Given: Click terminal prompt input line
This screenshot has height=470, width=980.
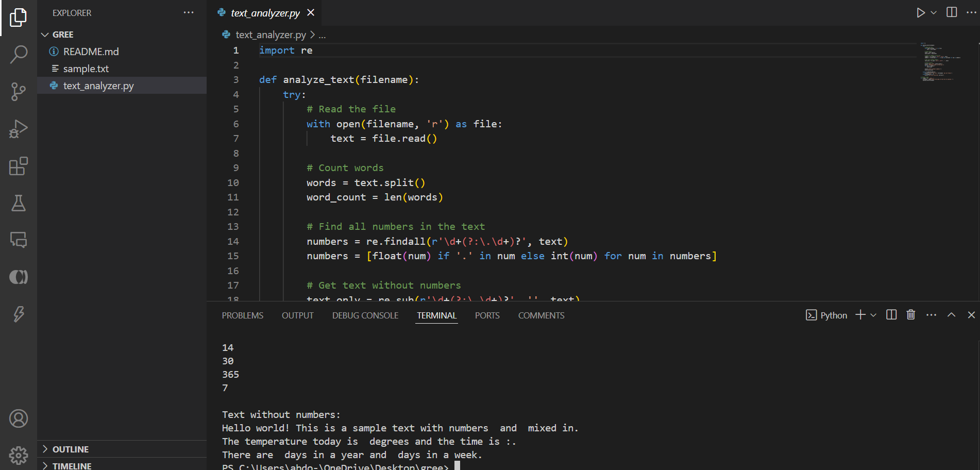Looking at the screenshot, I should click(x=341, y=466).
